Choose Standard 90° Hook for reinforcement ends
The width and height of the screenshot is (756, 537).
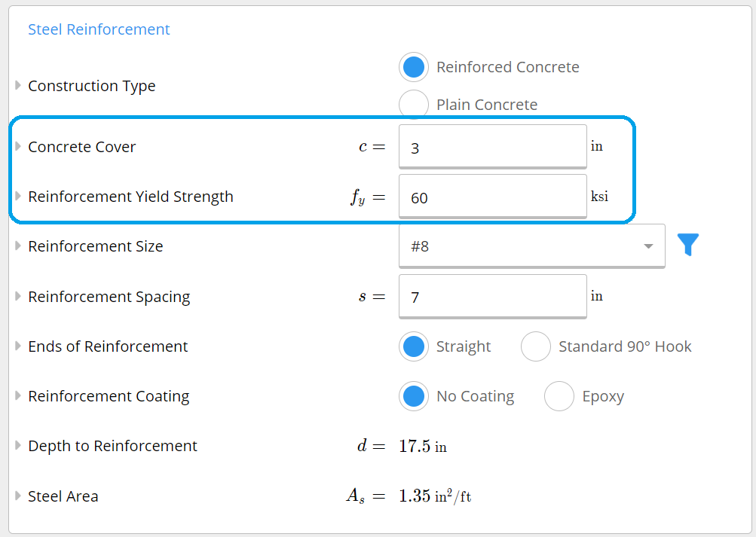(x=535, y=346)
